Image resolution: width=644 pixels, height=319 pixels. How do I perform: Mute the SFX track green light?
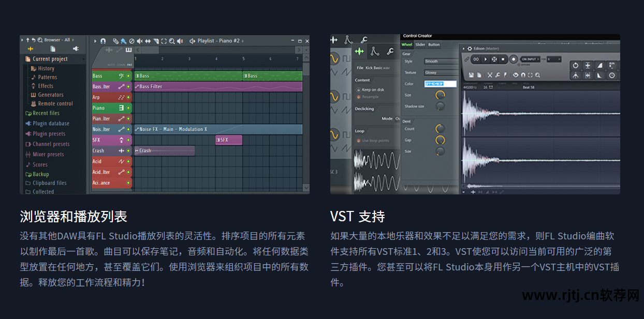pos(128,140)
